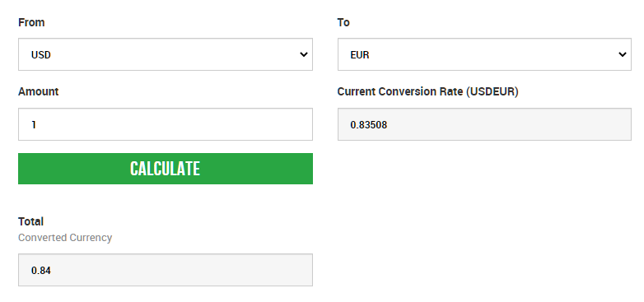Click the 0.84 total value
Viewport: 644px width, 302px height.
pos(40,271)
